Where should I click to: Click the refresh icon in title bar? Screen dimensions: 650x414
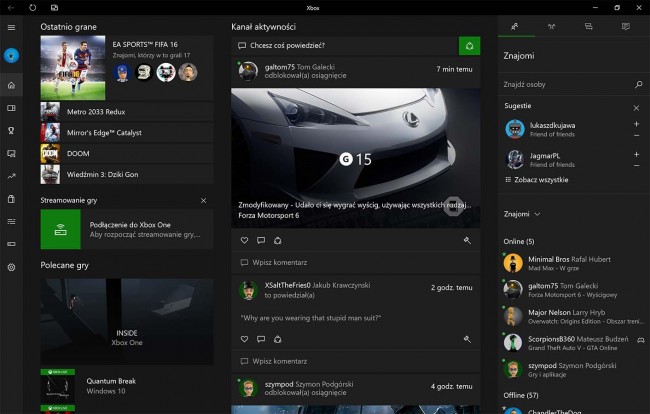[32, 7]
